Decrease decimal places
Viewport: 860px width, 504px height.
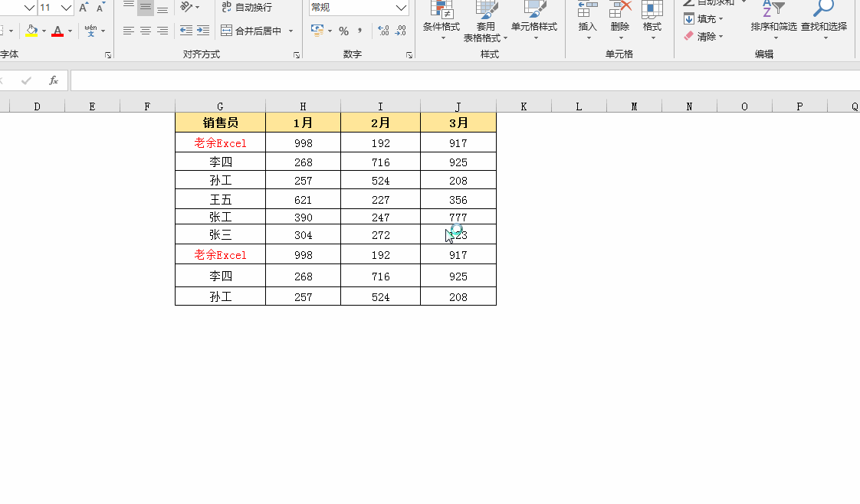(401, 31)
